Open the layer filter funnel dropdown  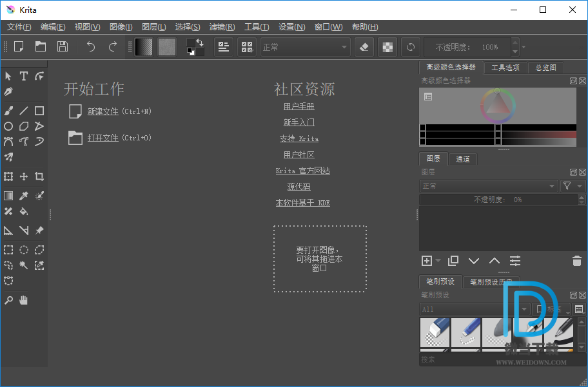[x=573, y=186]
